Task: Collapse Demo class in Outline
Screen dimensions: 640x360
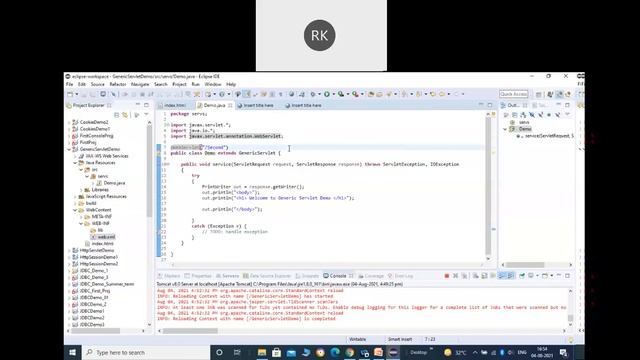Action: [505, 129]
